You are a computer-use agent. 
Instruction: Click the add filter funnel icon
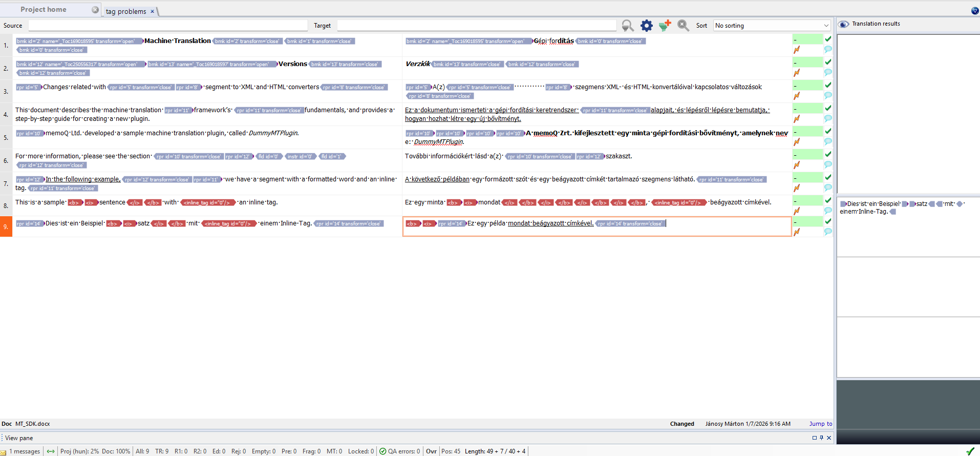(x=665, y=26)
